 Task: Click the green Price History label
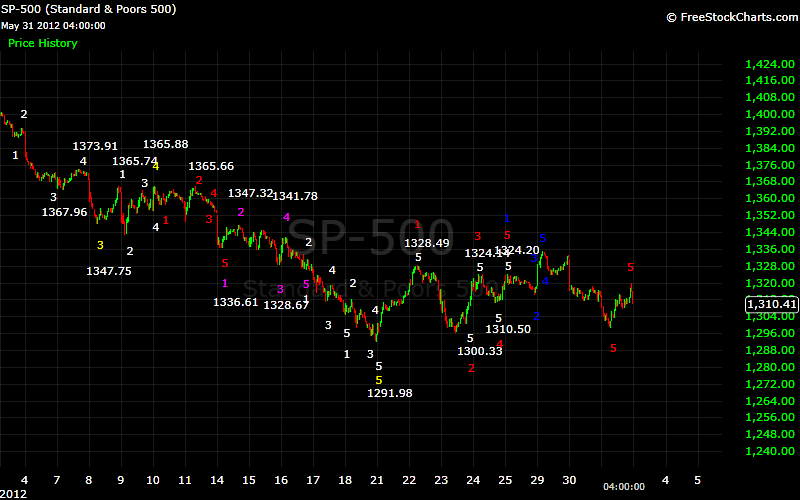[43, 43]
